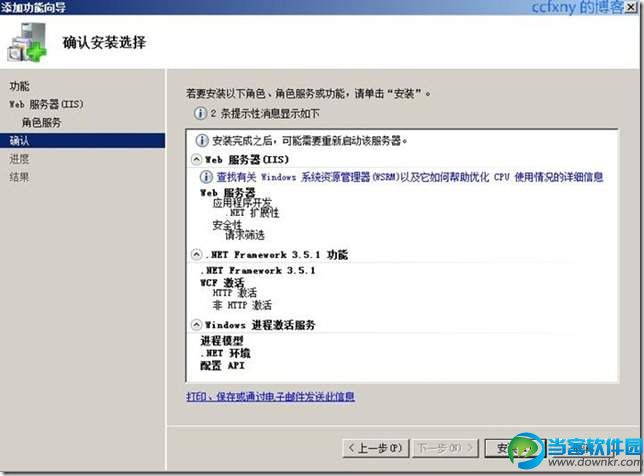Open WSRM CPU usage details link
This screenshot has height=476, width=644.
click(x=409, y=177)
